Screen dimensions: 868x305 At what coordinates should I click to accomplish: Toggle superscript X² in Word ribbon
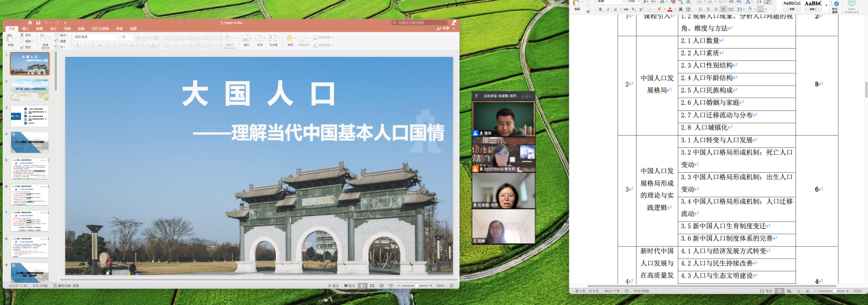pyautogui.click(x=641, y=10)
